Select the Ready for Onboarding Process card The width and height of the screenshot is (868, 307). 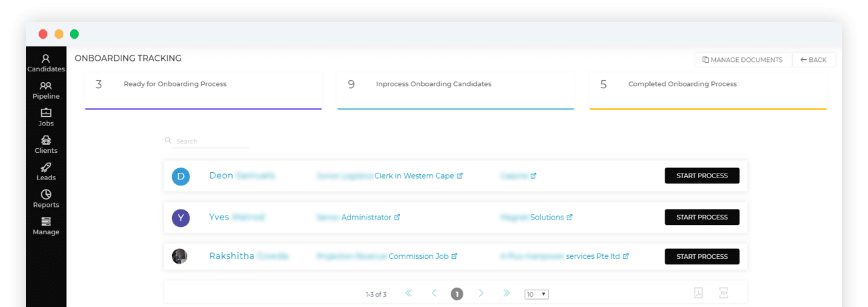tap(203, 91)
